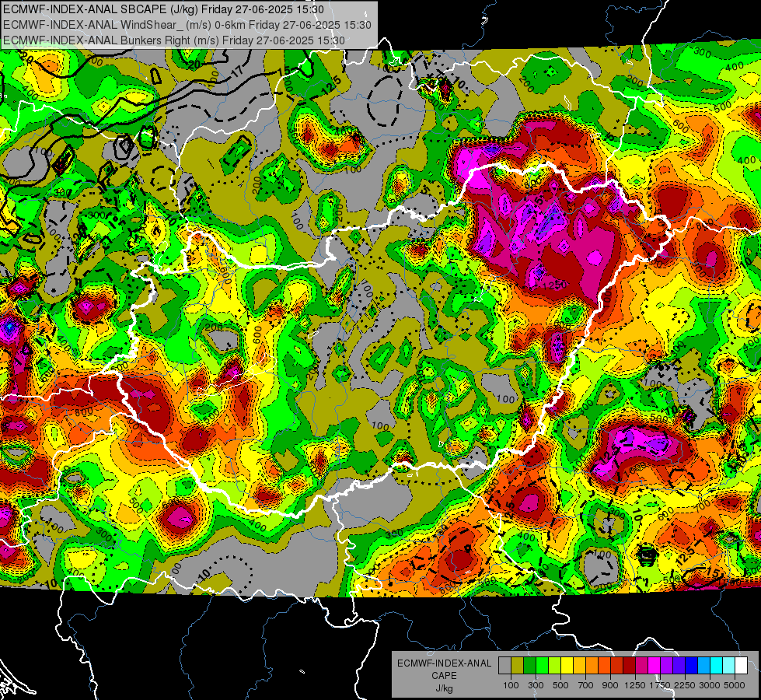Click the SBCAPE (J/kg) header line

(x=163, y=9)
